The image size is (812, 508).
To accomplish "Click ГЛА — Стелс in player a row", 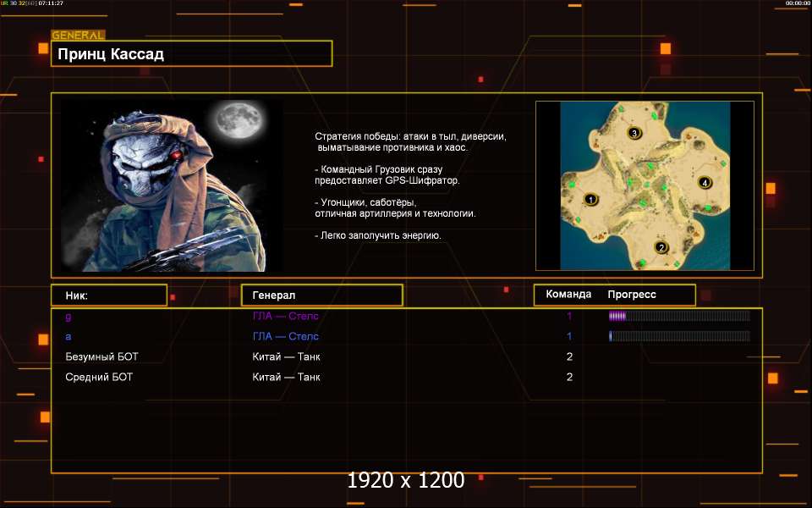I will [285, 336].
